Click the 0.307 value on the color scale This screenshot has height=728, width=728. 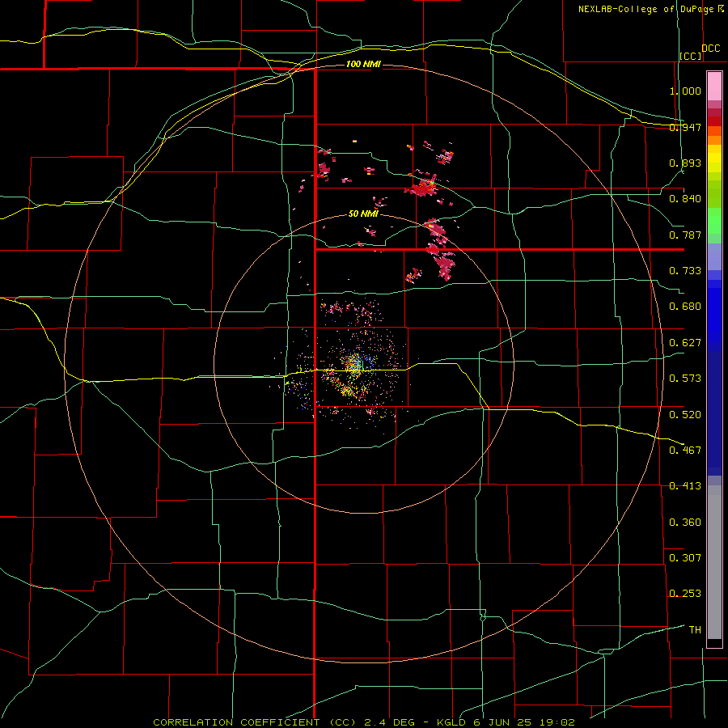[x=685, y=558]
